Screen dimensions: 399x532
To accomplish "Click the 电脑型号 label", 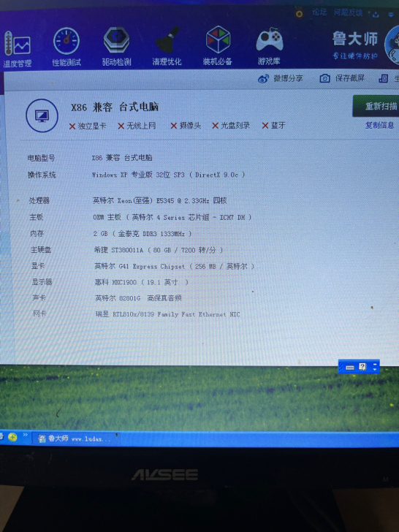I will 42,158.
